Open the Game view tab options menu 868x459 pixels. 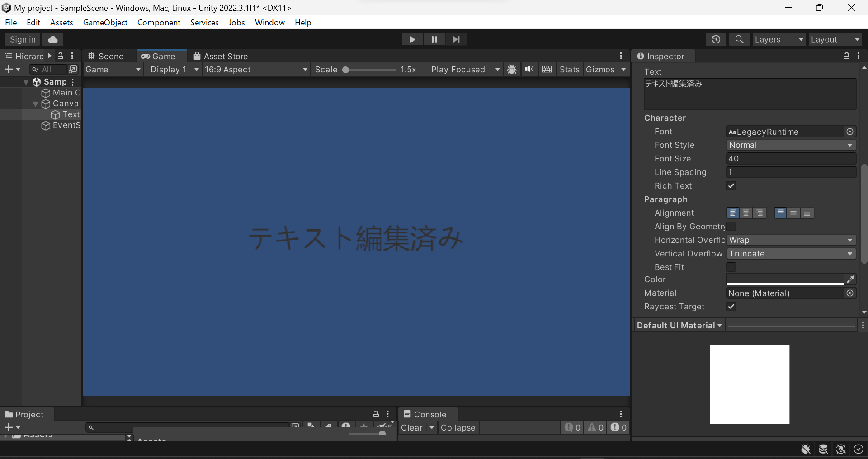coord(621,56)
